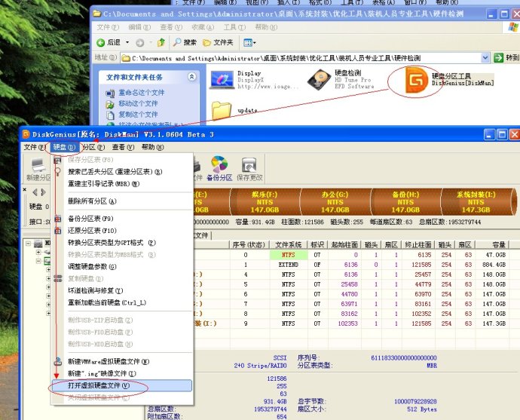Select the 备份(H:) partition block
Viewport: 520px width, 420px height.
coord(405,202)
